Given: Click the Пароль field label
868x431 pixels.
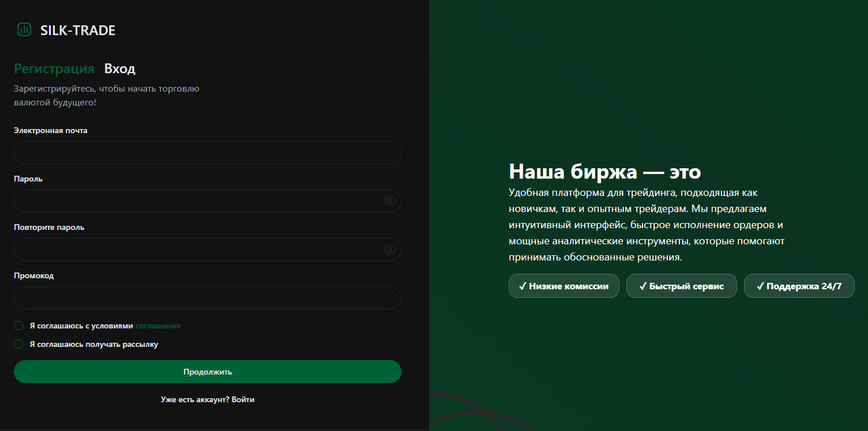Looking at the screenshot, I should point(28,179).
